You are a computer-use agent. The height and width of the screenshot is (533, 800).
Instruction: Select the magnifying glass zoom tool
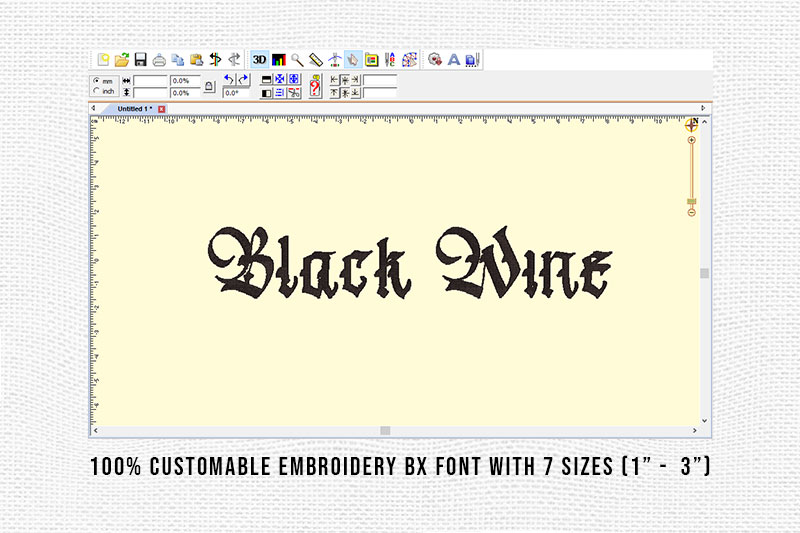tap(297, 60)
